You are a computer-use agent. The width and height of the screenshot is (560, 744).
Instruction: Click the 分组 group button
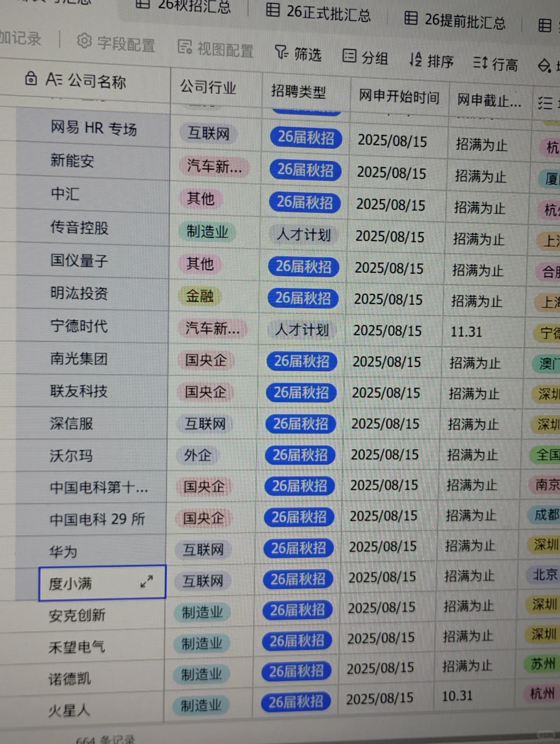(366, 57)
